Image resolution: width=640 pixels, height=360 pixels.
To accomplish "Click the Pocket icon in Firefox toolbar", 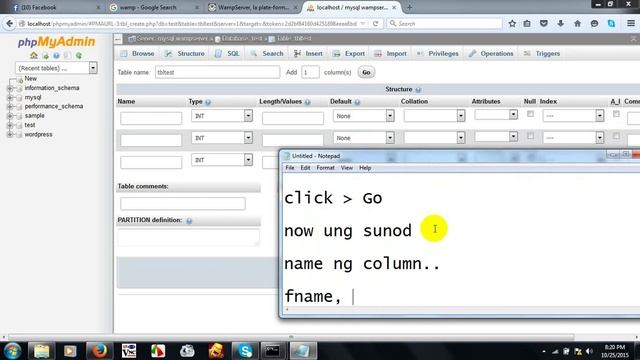I will tap(544, 24).
